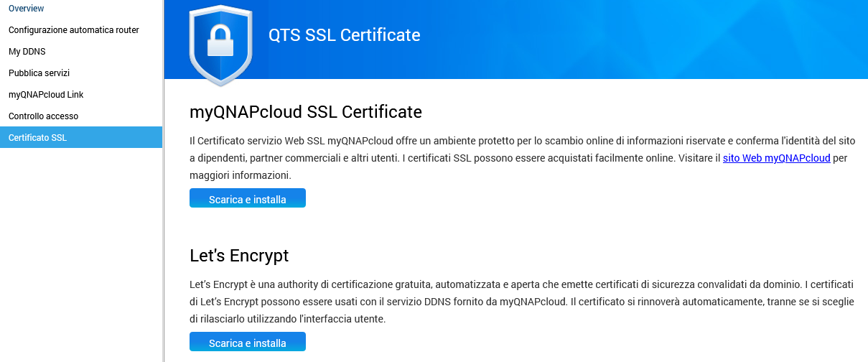This screenshot has height=362, width=868.
Task: Select the highlighted Certificato SSL item
Action: pyautogui.click(x=37, y=137)
